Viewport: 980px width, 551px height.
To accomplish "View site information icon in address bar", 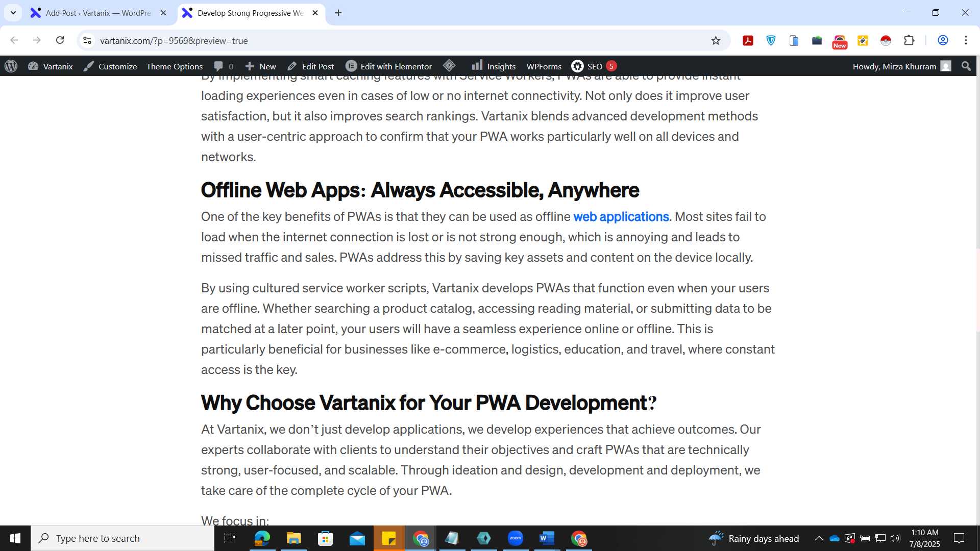I will point(87,40).
